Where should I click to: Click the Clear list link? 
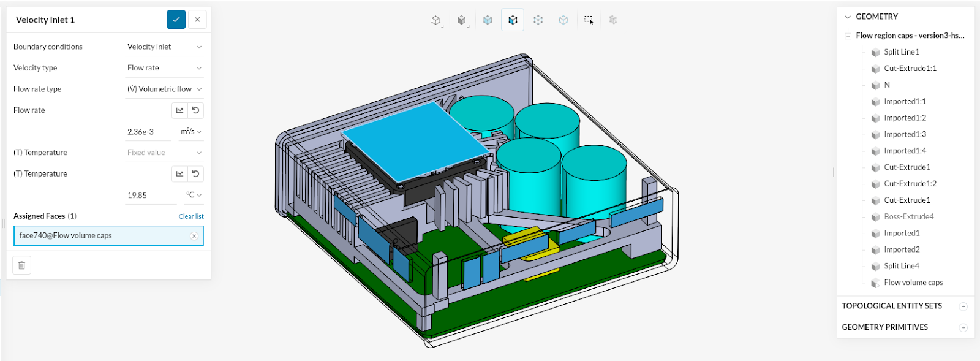(x=191, y=216)
